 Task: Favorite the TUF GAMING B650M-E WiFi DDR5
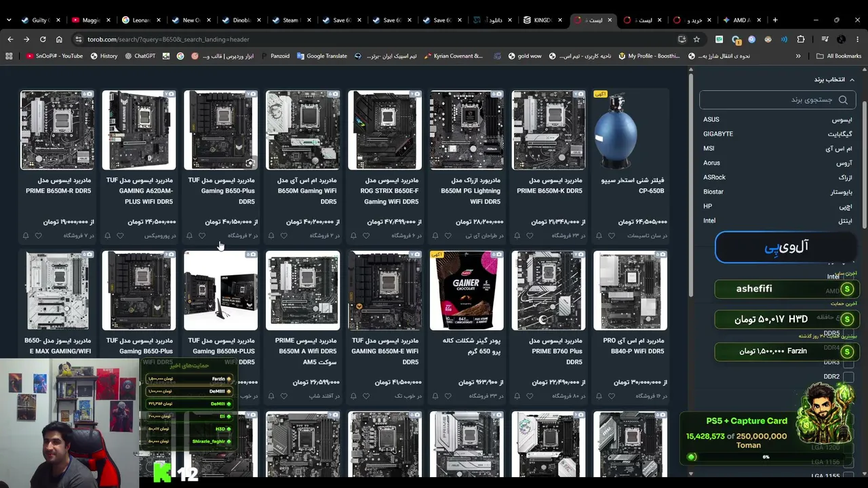click(x=366, y=396)
